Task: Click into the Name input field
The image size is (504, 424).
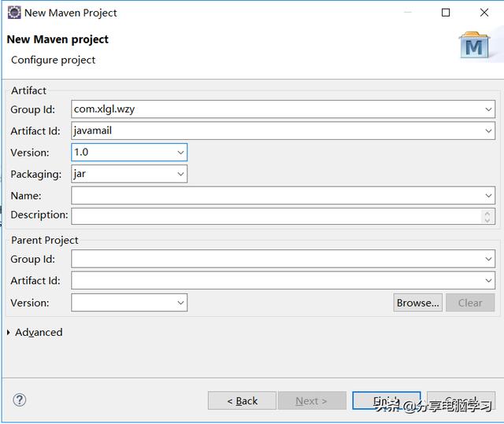Action: coord(277,195)
